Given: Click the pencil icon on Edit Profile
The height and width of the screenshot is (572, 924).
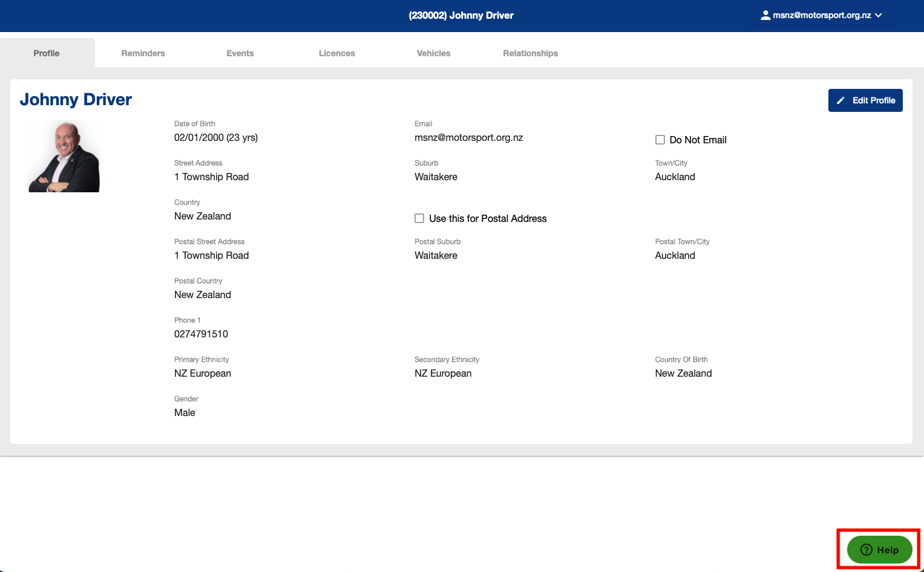Looking at the screenshot, I should point(840,100).
